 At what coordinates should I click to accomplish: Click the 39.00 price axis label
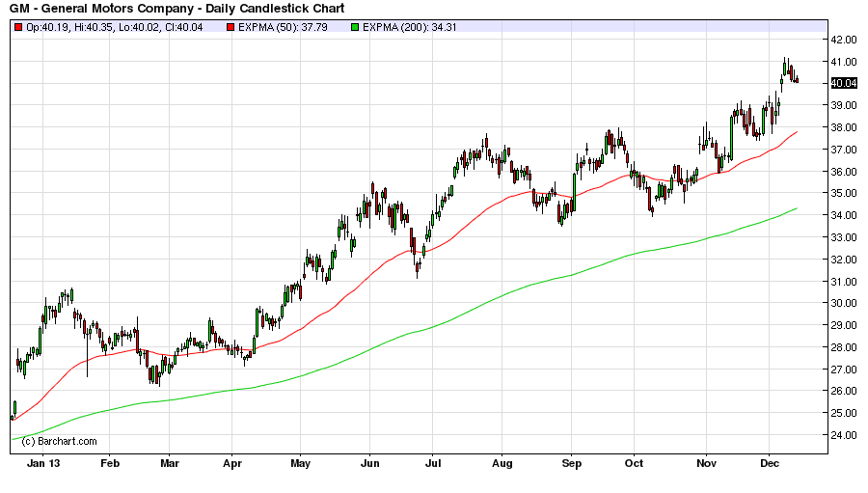[844, 105]
